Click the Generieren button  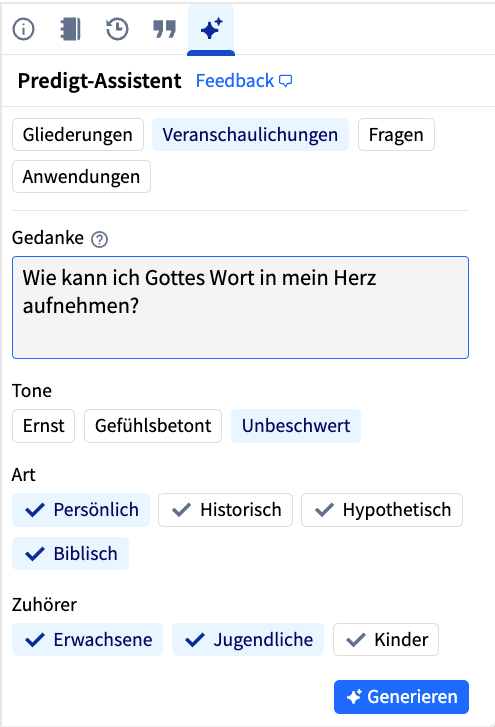pyautogui.click(x=401, y=697)
